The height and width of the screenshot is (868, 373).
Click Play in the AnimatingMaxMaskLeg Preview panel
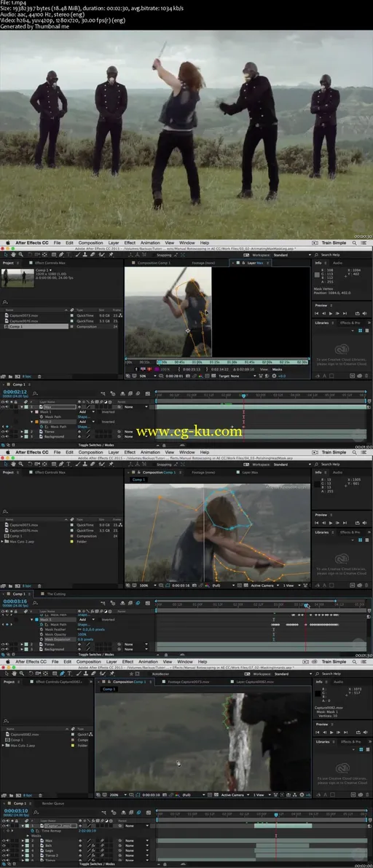pos(331,313)
